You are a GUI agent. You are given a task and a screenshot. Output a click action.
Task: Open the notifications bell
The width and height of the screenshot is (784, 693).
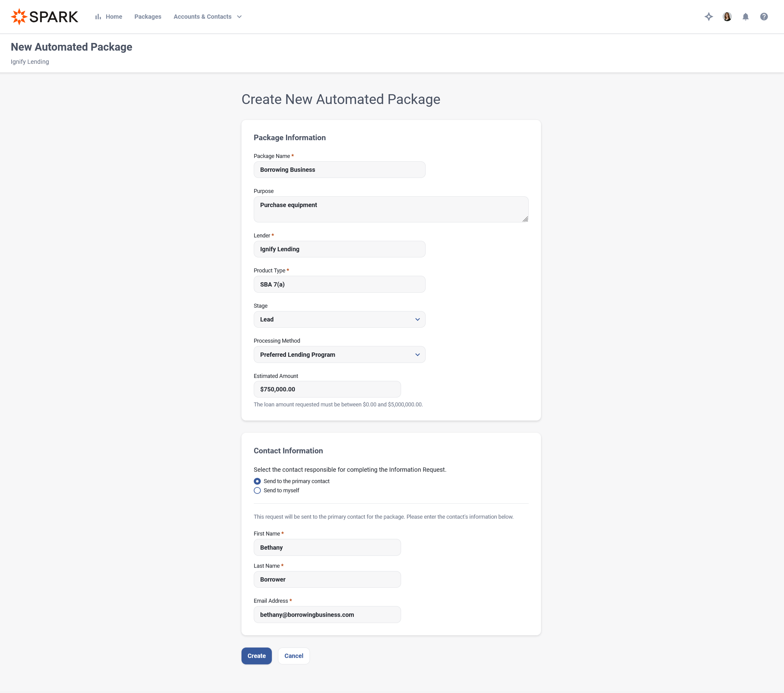[745, 17]
